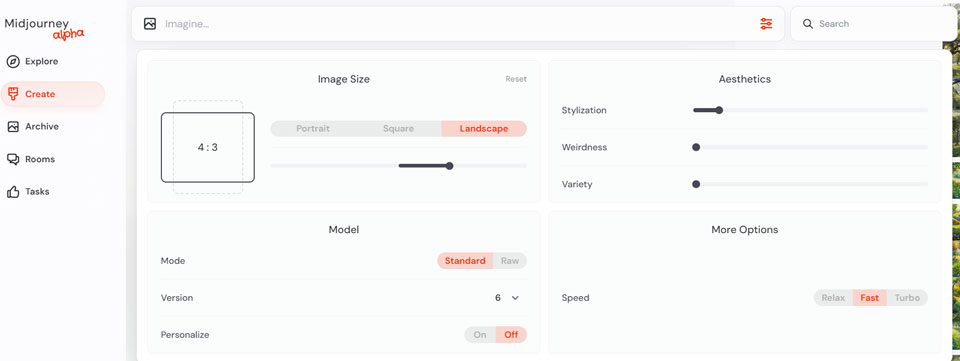Click the Create paintbrush icon
960x361 pixels.
click(13, 94)
